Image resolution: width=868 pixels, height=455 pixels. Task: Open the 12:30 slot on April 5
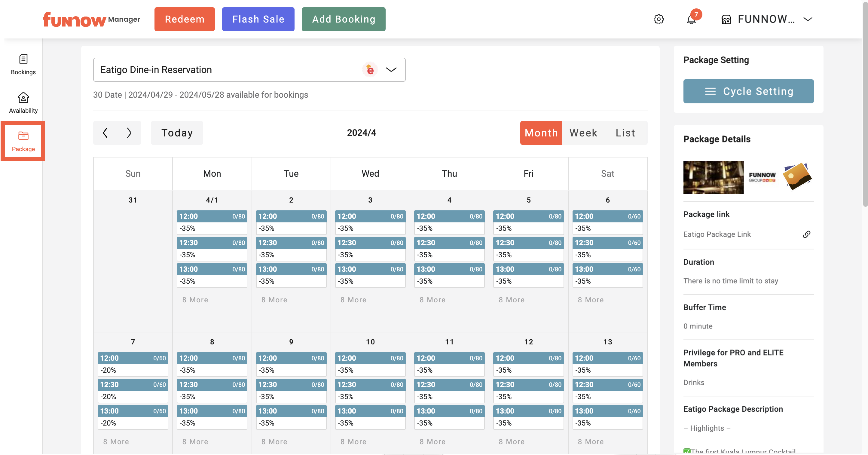[528, 249]
